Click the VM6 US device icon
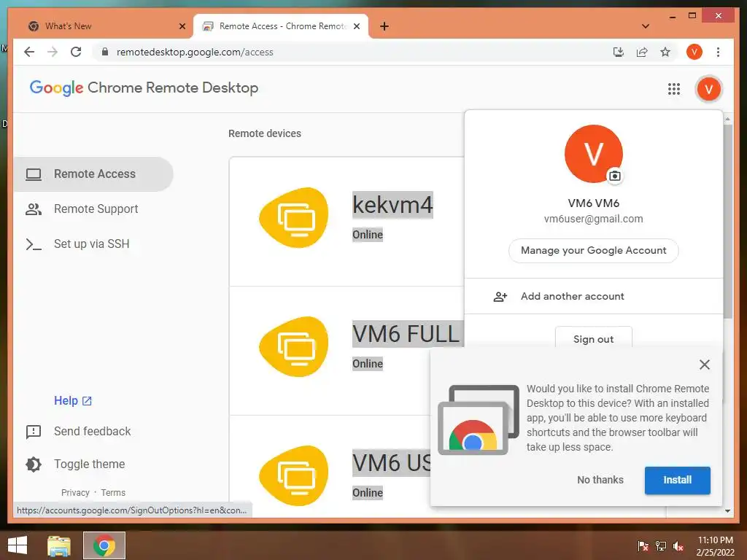This screenshot has width=747, height=560. tap(295, 475)
